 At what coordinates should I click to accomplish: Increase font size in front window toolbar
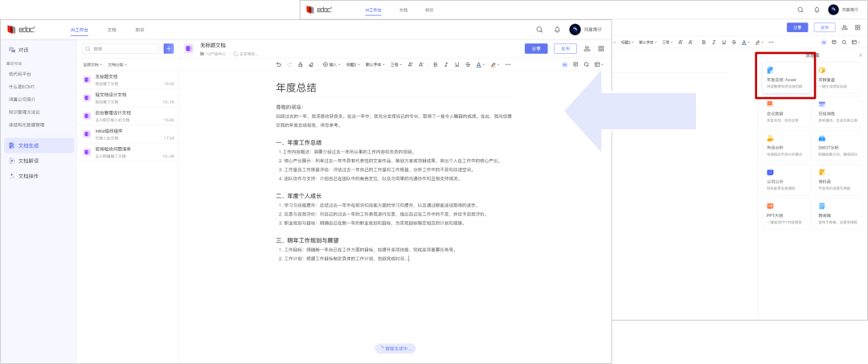(x=410, y=65)
